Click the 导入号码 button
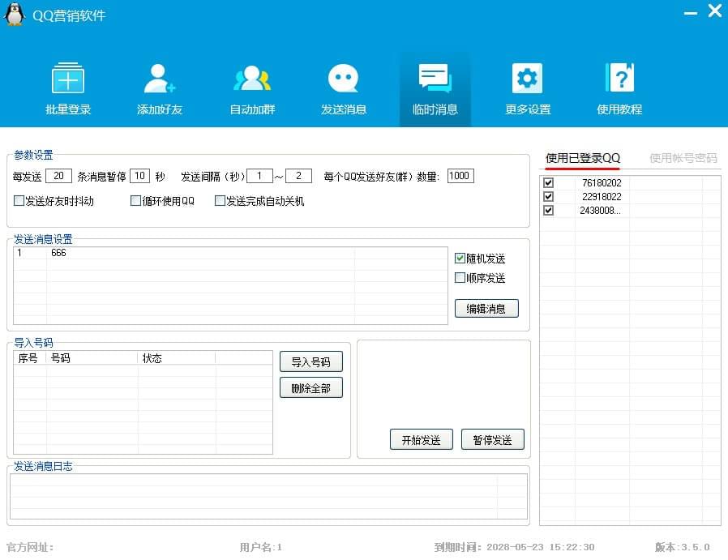 coord(311,361)
